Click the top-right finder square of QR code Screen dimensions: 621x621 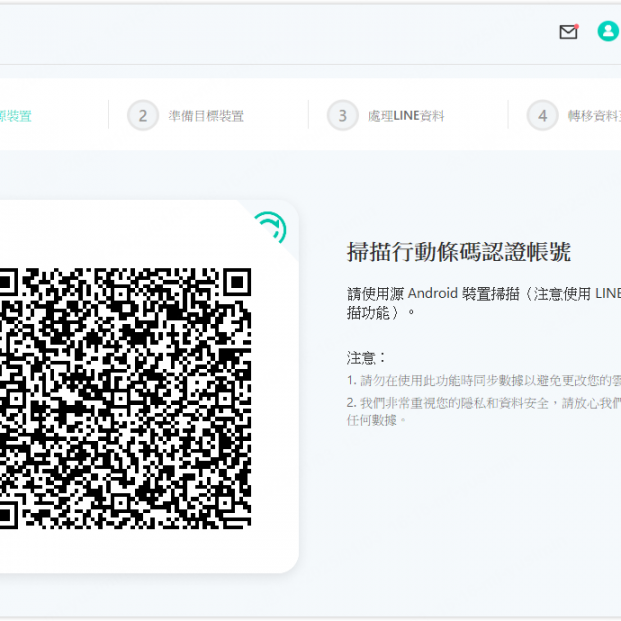pos(236,283)
